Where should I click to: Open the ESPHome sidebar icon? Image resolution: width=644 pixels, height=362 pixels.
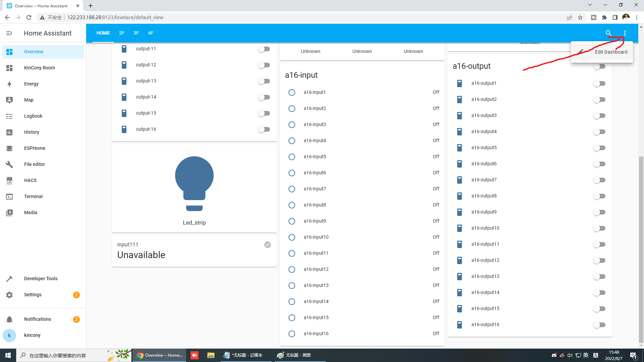tap(9, 148)
